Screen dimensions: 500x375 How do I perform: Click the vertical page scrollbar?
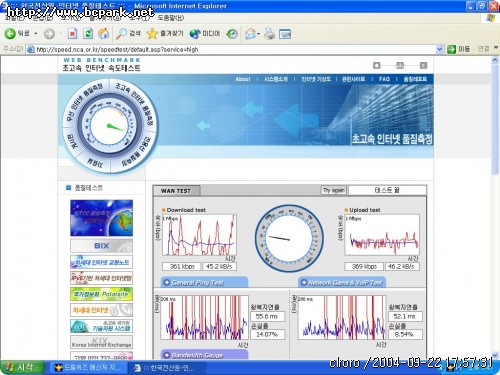495,207
